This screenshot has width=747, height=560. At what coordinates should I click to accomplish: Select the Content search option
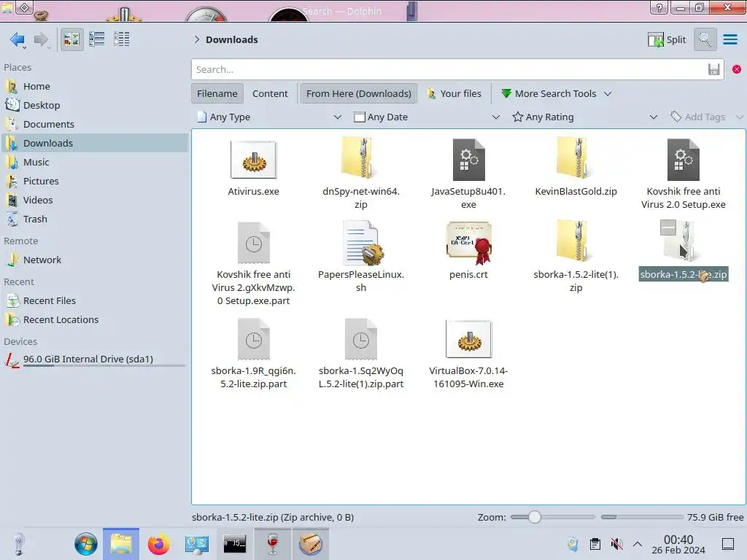[270, 93]
